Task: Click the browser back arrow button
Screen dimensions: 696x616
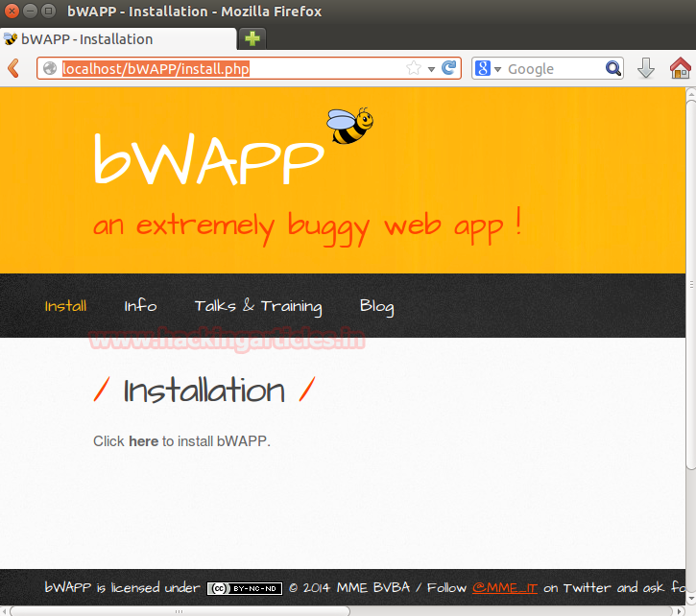Action: [x=13, y=68]
